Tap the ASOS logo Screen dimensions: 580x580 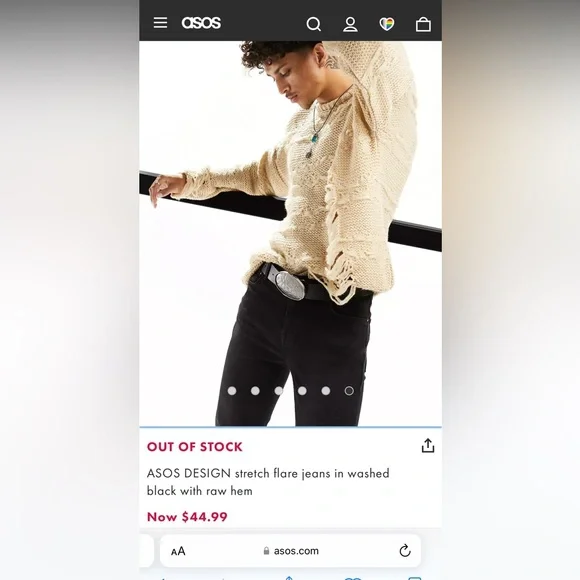pyautogui.click(x=201, y=23)
